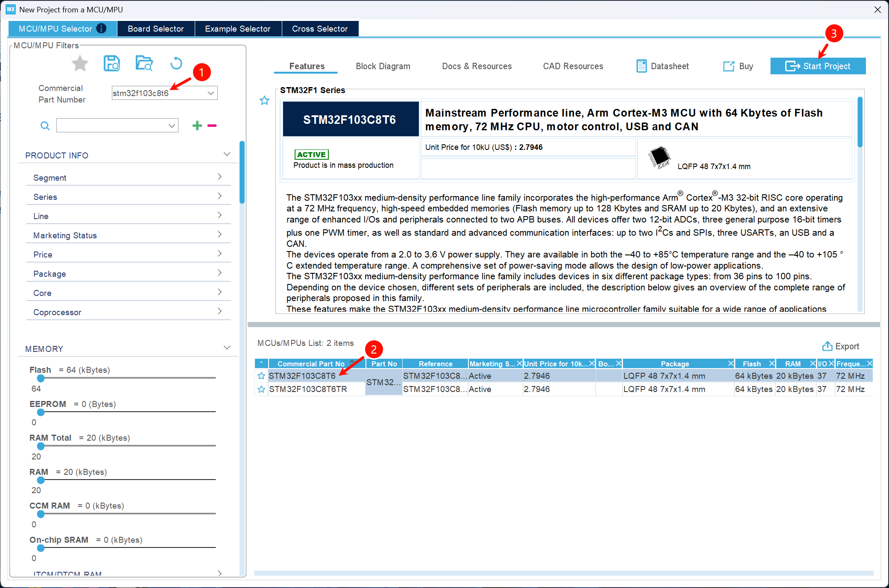Viewport: 889px width, 588px height.
Task: Click the info icon on MCU/MPU Selector tab
Action: click(102, 29)
